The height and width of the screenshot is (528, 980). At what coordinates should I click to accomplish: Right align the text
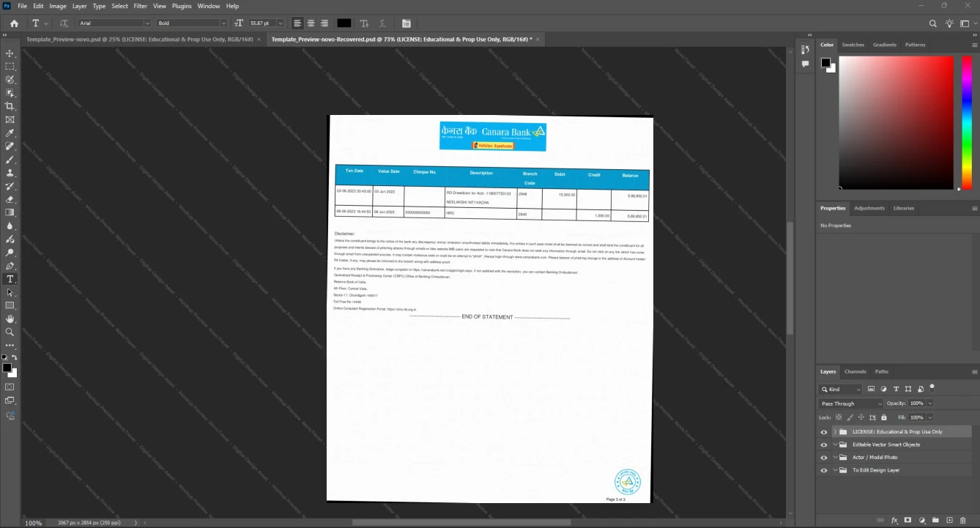pos(324,23)
